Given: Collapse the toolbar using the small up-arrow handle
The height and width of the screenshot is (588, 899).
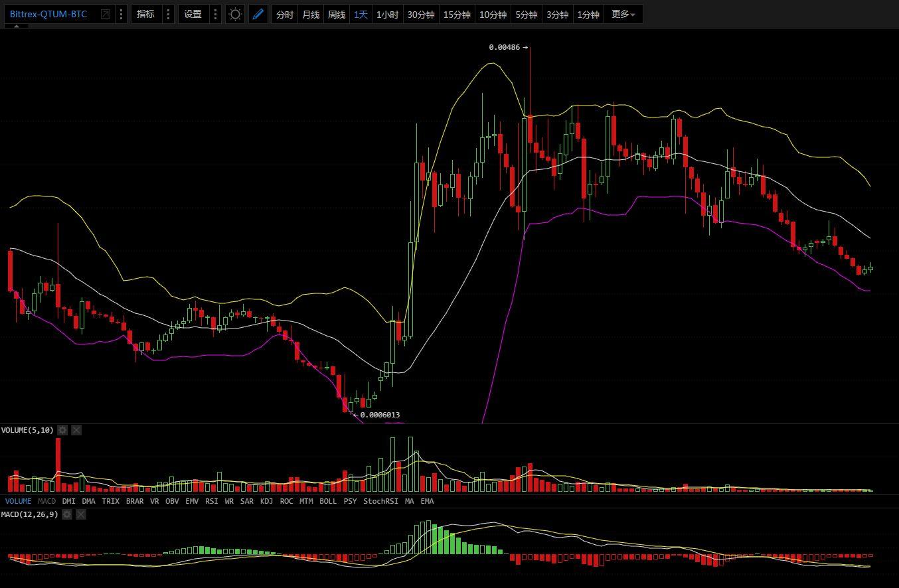Looking at the screenshot, I should (17, 27).
